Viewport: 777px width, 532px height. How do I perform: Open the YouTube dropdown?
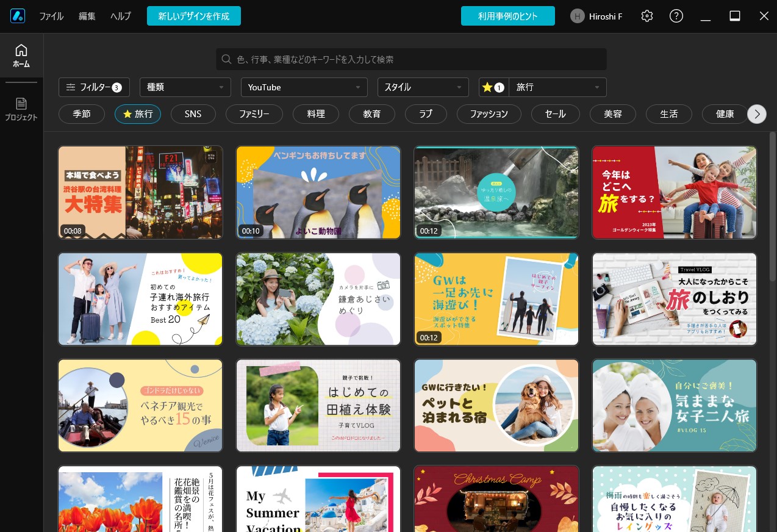(x=304, y=87)
